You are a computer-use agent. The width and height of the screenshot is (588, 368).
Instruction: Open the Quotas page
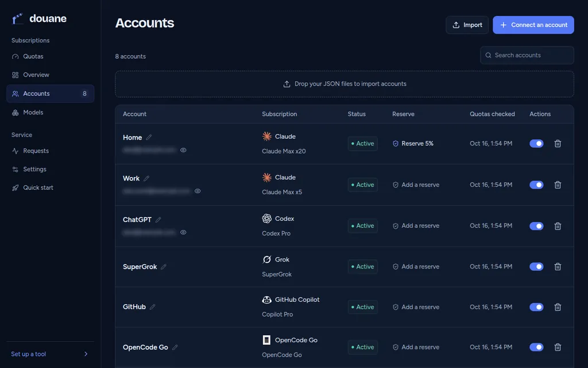click(51, 56)
